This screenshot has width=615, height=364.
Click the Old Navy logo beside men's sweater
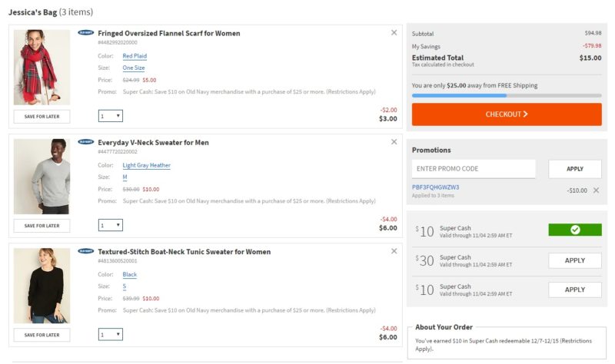(x=85, y=142)
